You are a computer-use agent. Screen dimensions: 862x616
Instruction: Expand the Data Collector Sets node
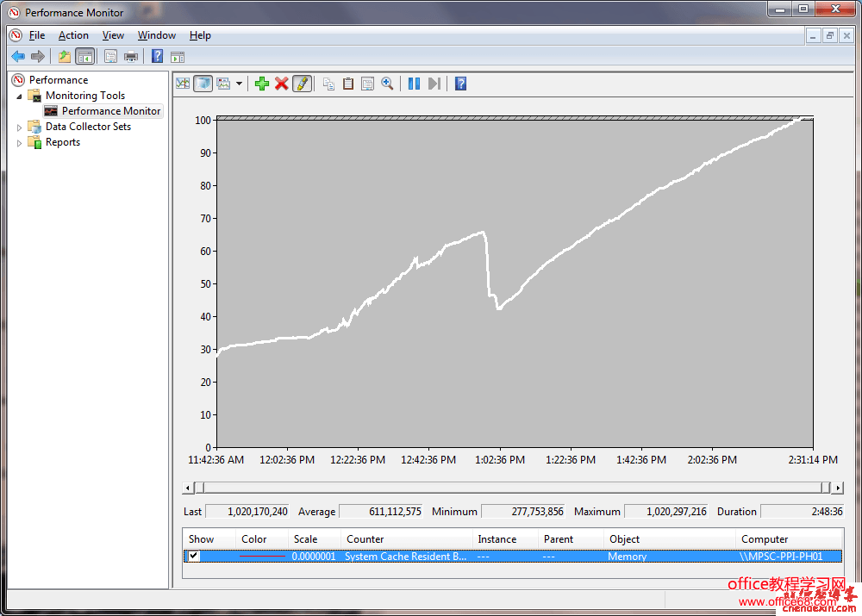(20, 127)
